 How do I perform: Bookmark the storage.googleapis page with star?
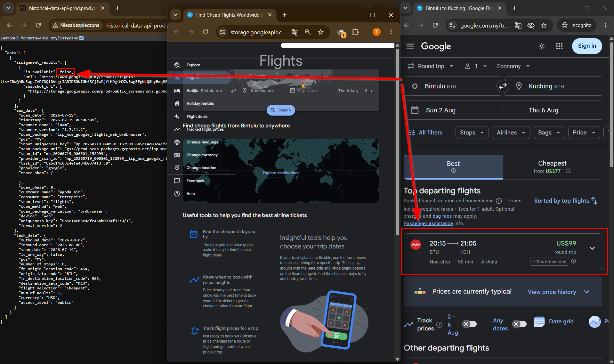pos(320,32)
